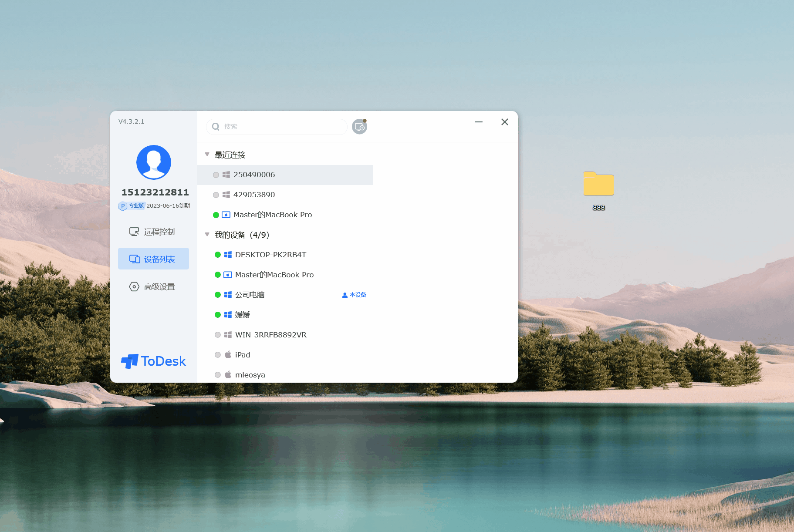Open 高级设置 from the sidebar
Viewport: 794px width, 532px height.
click(x=159, y=286)
